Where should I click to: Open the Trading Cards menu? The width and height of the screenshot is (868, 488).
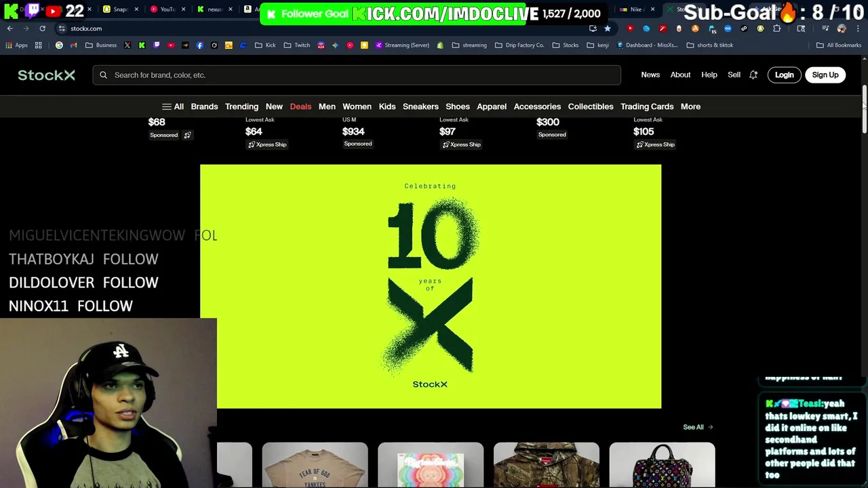pyautogui.click(x=647, y=106)
